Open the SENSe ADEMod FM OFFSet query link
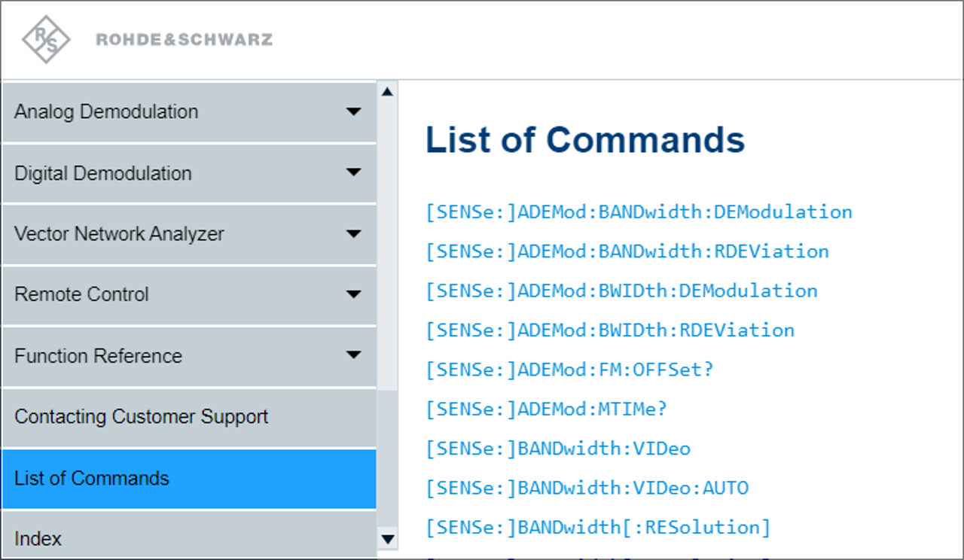The height and width of the screenshot is (560, 964). click(571, 369)
